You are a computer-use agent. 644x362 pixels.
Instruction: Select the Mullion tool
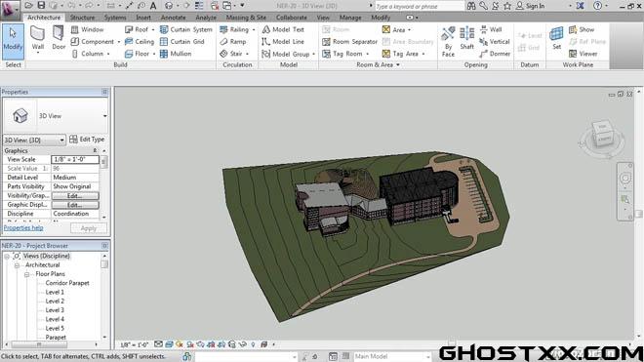pos(176,54)
